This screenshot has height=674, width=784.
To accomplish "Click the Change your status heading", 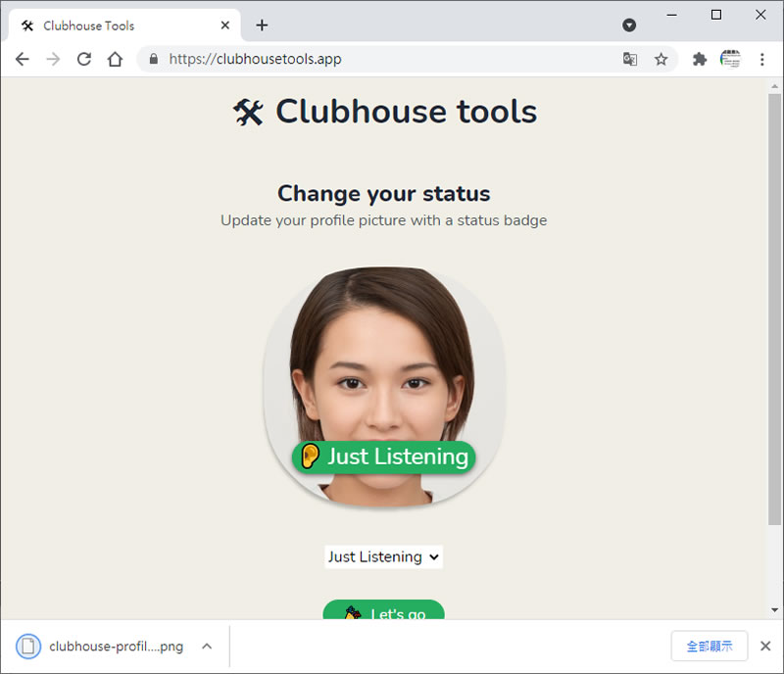I will [383, 194].
